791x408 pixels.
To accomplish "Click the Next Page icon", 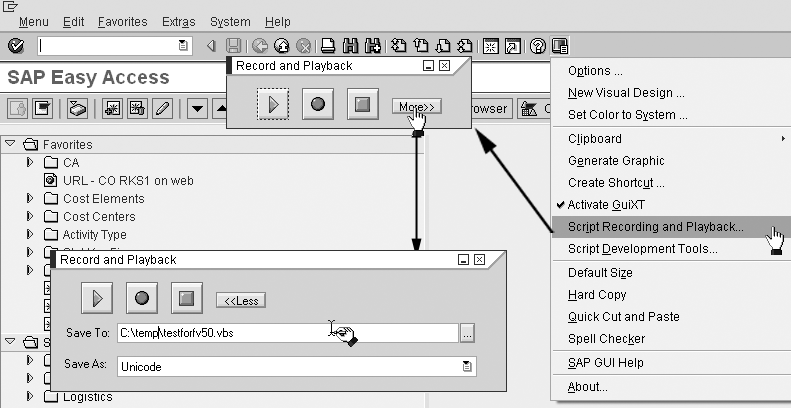I will [x=442, y=46].
